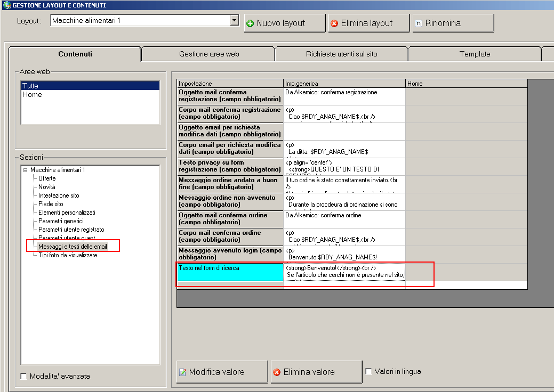Click the rename icon beside Rinomina
554x392 pixels.
pos(419,23)
